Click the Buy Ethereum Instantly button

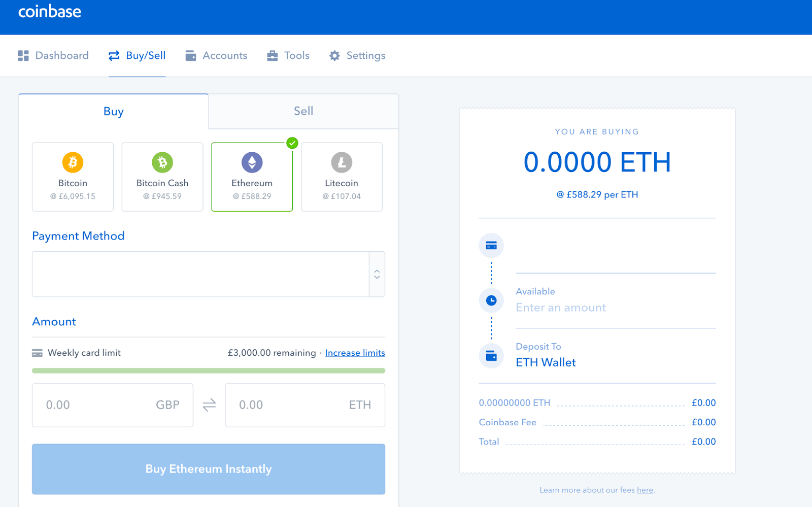point(209,469)
